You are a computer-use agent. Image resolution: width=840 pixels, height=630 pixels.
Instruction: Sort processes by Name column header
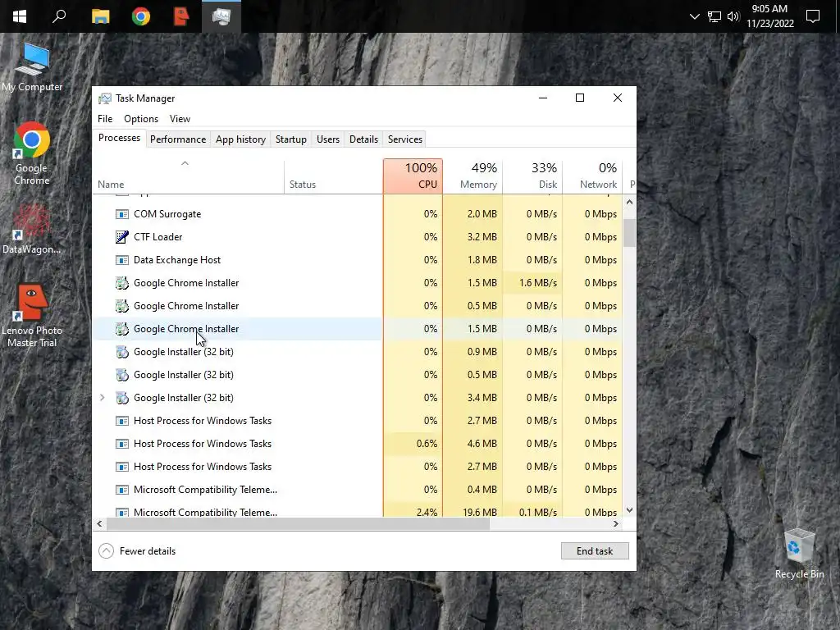pyautogui.click(x=188, y=176)
